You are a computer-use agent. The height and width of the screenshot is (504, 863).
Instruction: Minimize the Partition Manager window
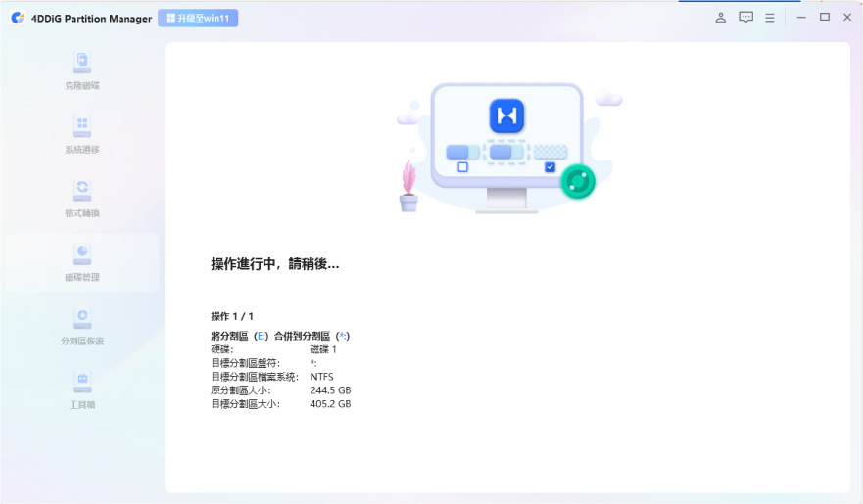(x=801, y=18)
